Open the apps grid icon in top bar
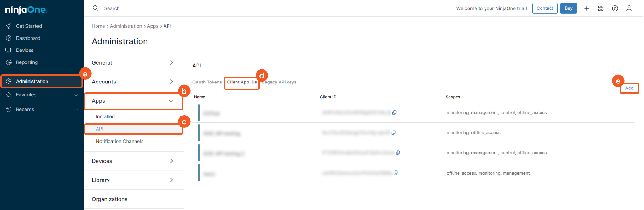The image size is (644, 210). [x=601, y=8]
